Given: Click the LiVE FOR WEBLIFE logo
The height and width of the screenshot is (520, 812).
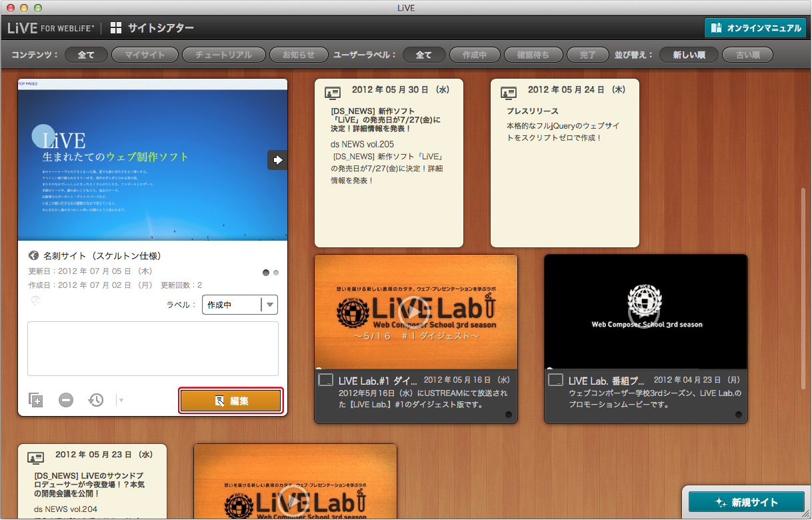Looking at the screenshot, I should coord(51,28).
